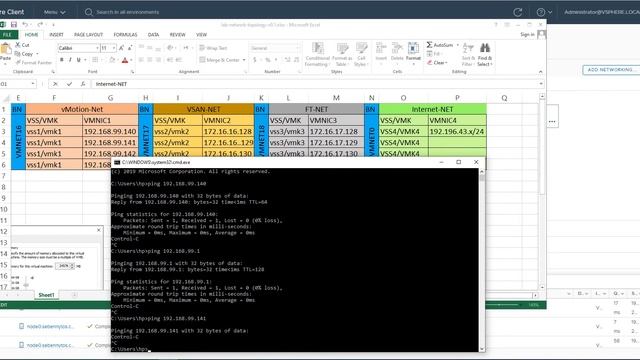Open the General number format dropdown
640x360 pixels.
[297, 48]
